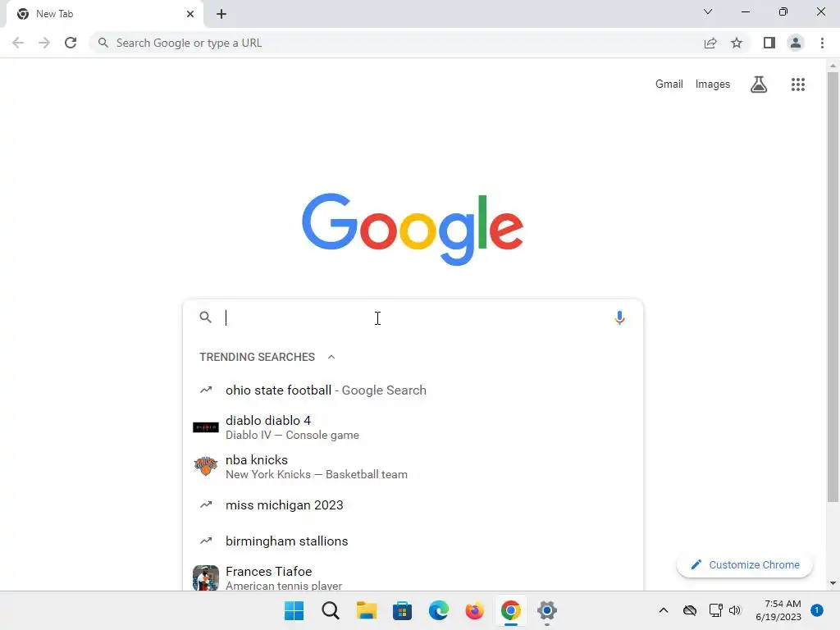This screenshot has height=630, width=840.
Task: Open Gmail link
Action: (669, 84)
